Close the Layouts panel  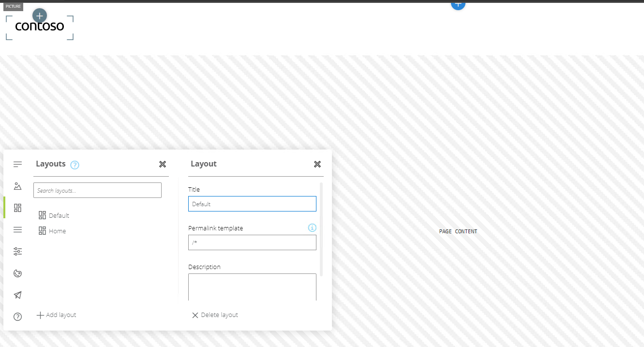[163, 164]
